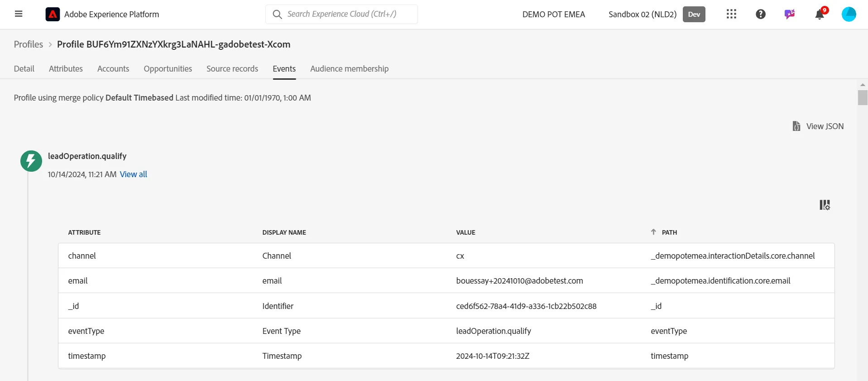This screenshot has height=381, width=868.
Task: Go back to Profiles breadcrumb
Action: (x=29, y=44)
